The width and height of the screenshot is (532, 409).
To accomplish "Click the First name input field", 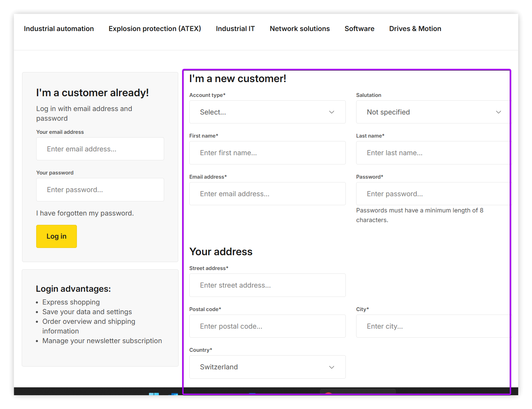I will 267,153.
